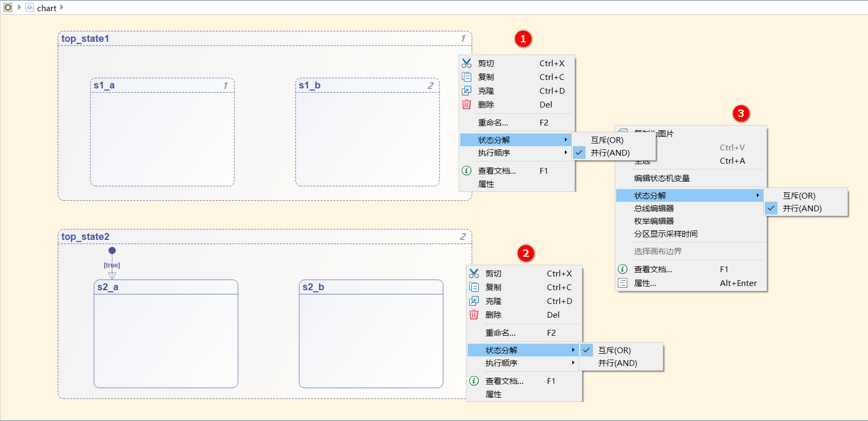
Task: Click 分区显示采样时间 entry
Action: (665, 234)
